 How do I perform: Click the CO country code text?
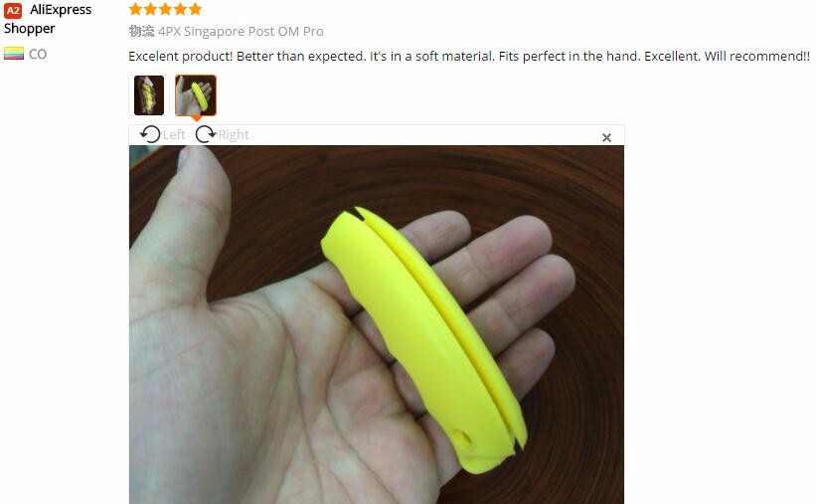(x=38, y=54)
